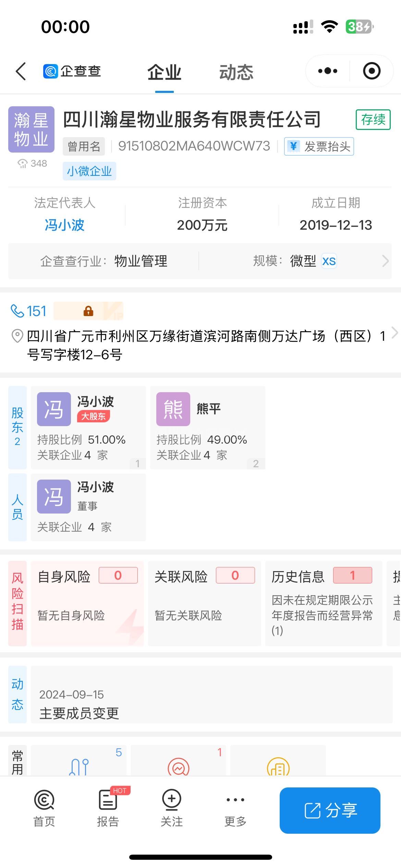The image size is (401, 868).
Task: Tap the circular close target icon
Action: coord(372,71)
